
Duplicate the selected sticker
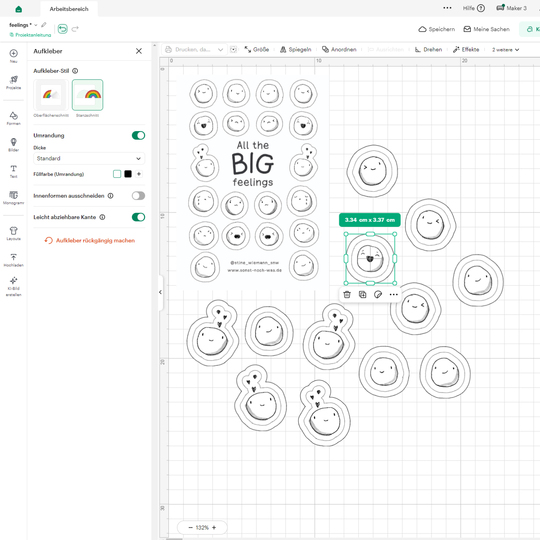362,294
